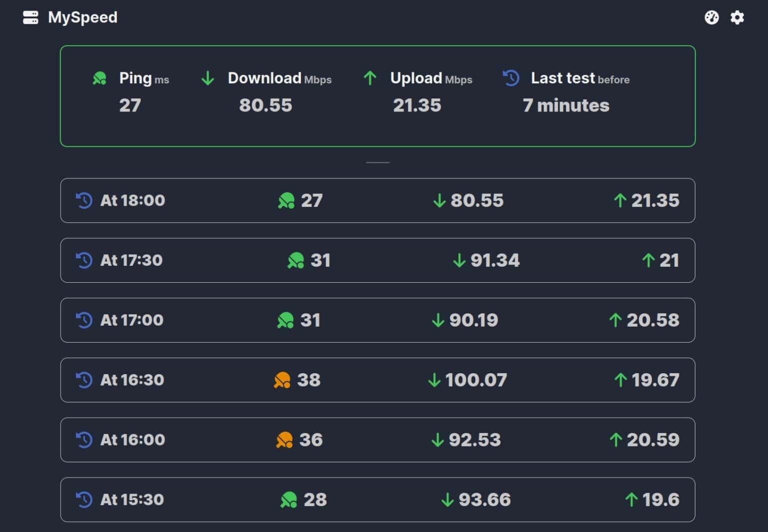
Task: Click the history clock icon for the 17:00 entry
Action: (84, 320)
